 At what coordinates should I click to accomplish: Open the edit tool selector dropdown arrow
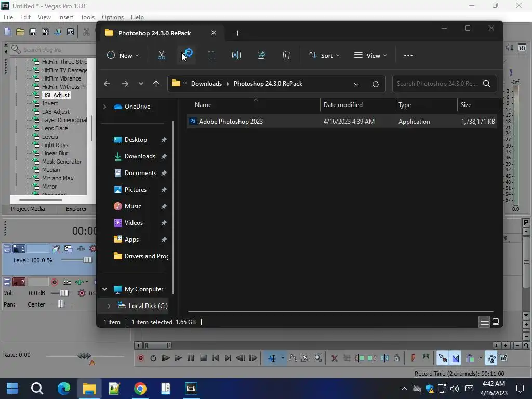pos(283,358)
